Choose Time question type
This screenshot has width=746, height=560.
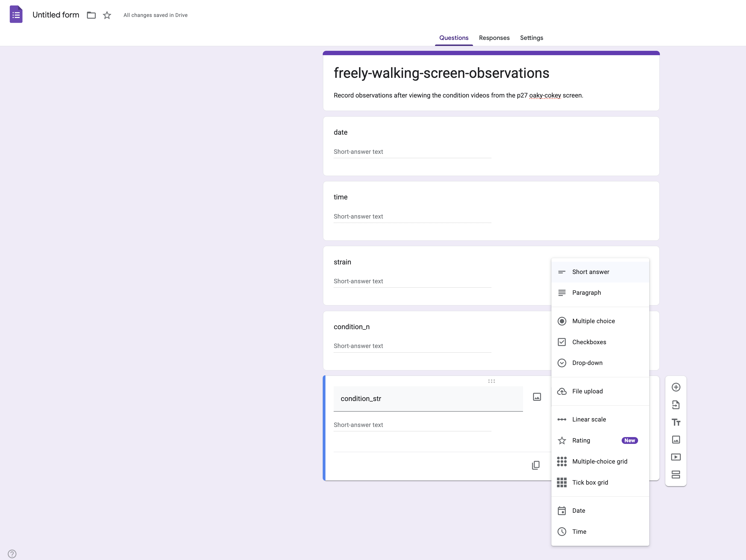point(600,532)
